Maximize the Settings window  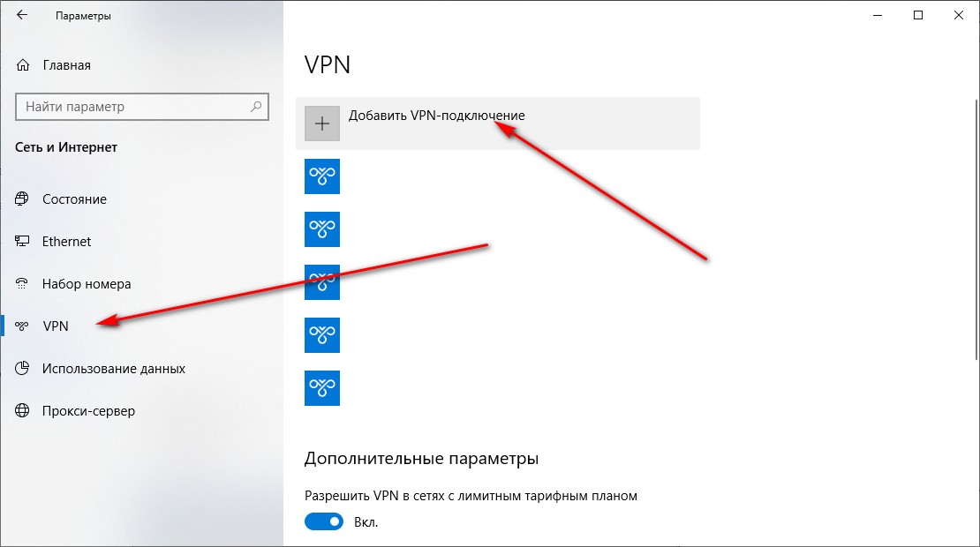(917, 15)
